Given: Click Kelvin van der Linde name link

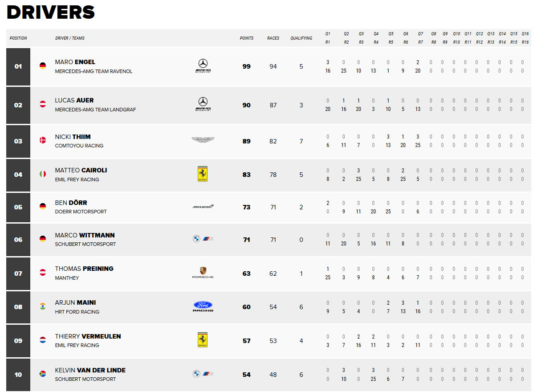Looking at the screenshot, I should tap(90, 370).
